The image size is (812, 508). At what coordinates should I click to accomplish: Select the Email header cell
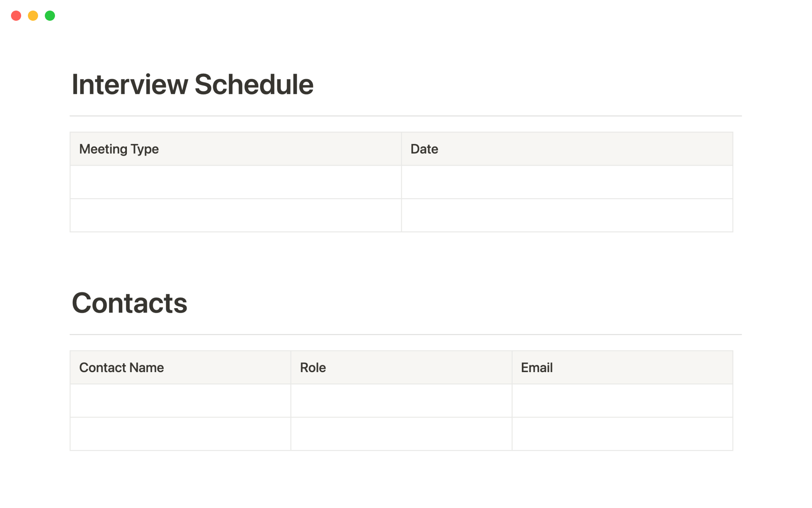pyautogui.click(x=622, y=367)
